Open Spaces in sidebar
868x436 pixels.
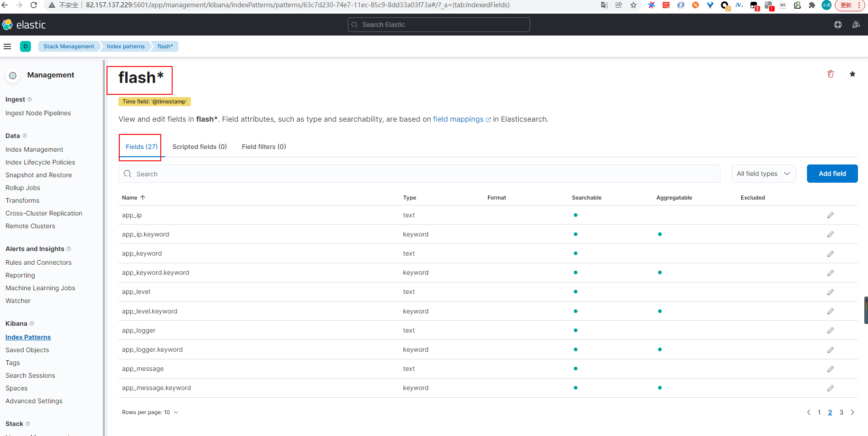(x=16, y=388)
